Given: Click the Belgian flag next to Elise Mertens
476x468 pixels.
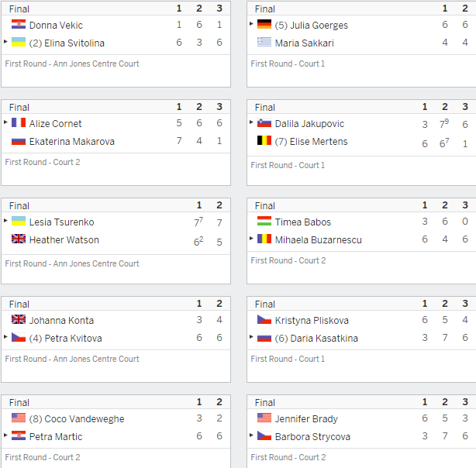Looking at the screenshot, I should (x=264, y=140).
